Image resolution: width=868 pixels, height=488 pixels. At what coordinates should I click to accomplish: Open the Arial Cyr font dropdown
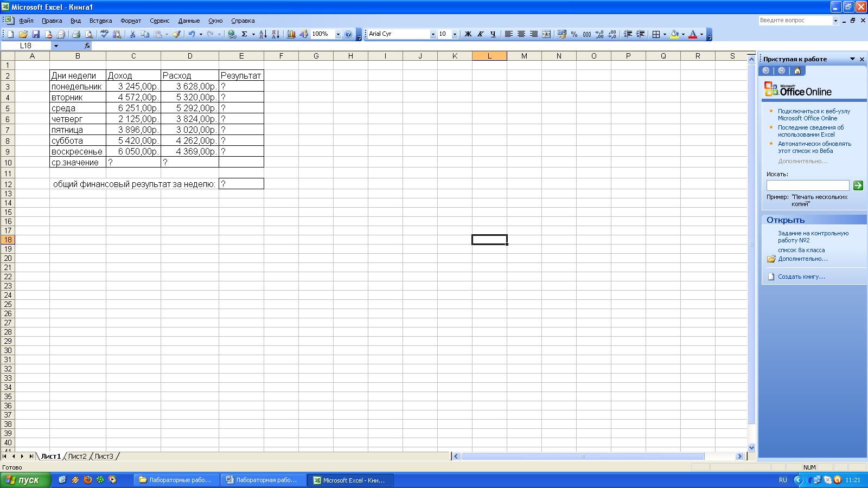point(433,34)
